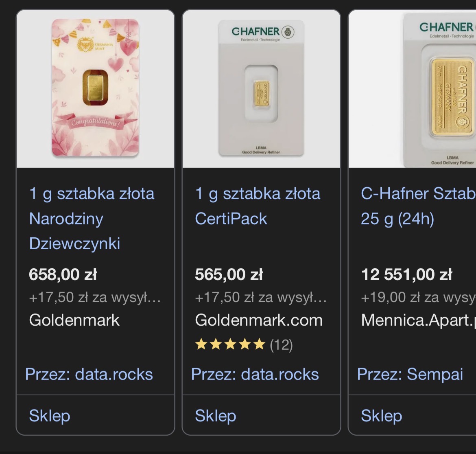Click the Goldenmark.com seller name
476x454 pixels.
click(x=259, y=320)
